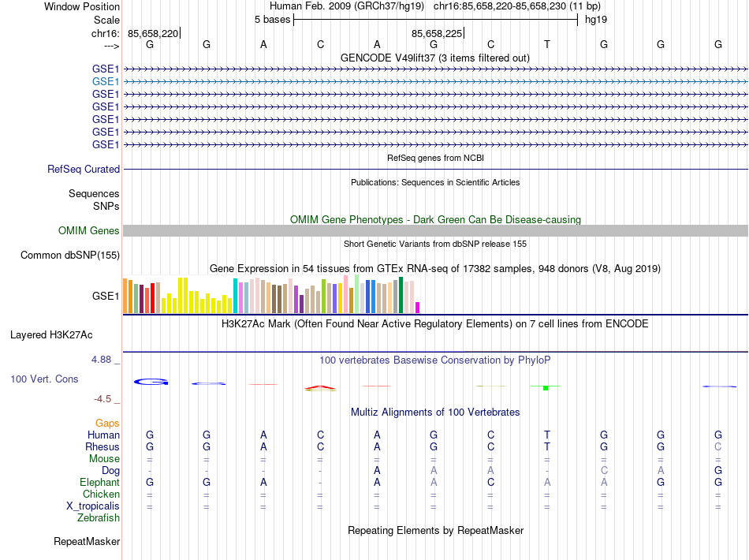Click the blue G conservation logo
749x560 pixels.
[x=151, y=382]
